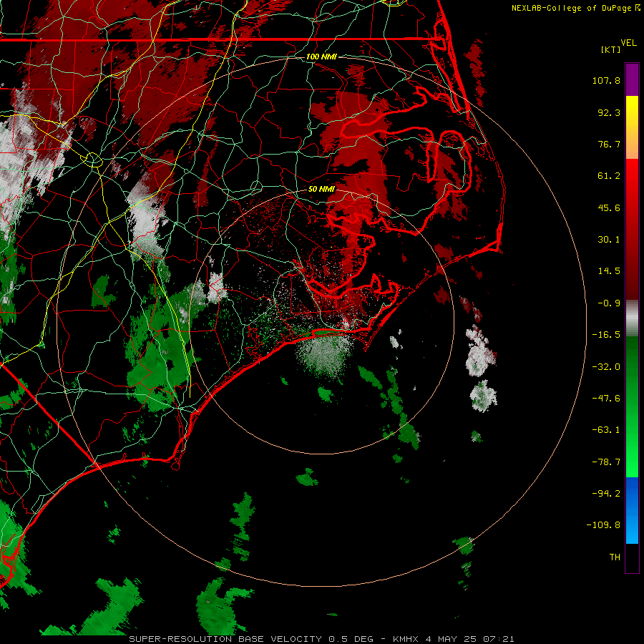Click the TH legend label
Viewport: 644px width, 644px height.
tap(615, 557)
